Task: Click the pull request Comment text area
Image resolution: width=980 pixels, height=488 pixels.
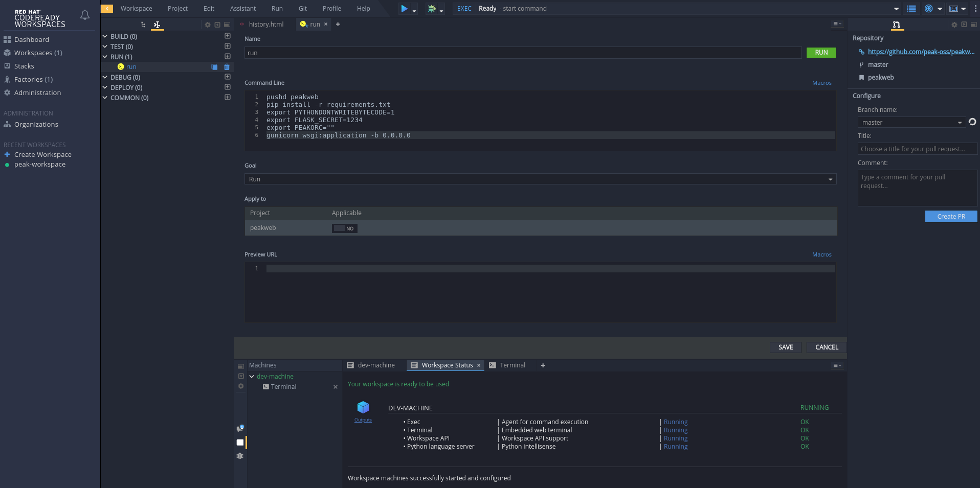Action: click(917, 188)
